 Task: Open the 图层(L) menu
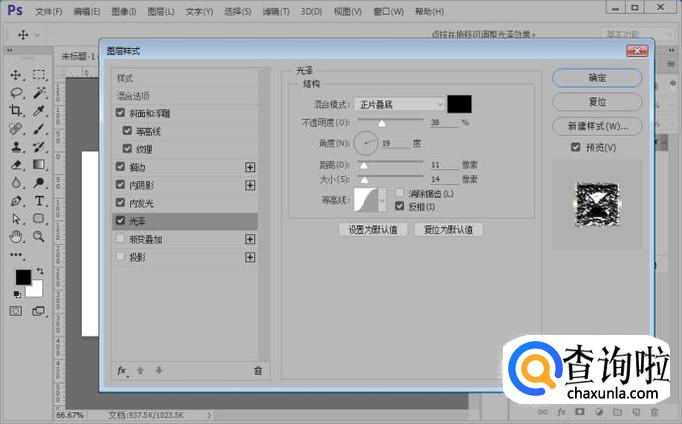tap(160, 12)
